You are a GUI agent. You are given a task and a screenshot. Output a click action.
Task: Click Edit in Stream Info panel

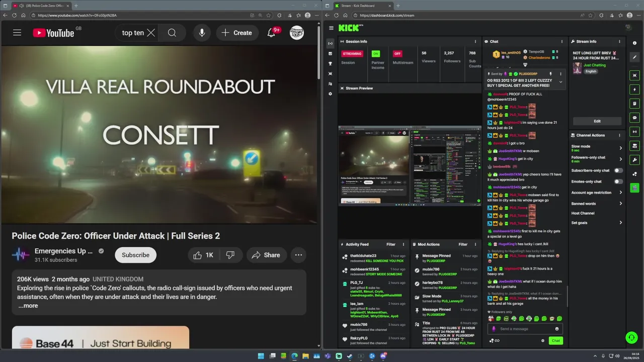tap(597, 121)
